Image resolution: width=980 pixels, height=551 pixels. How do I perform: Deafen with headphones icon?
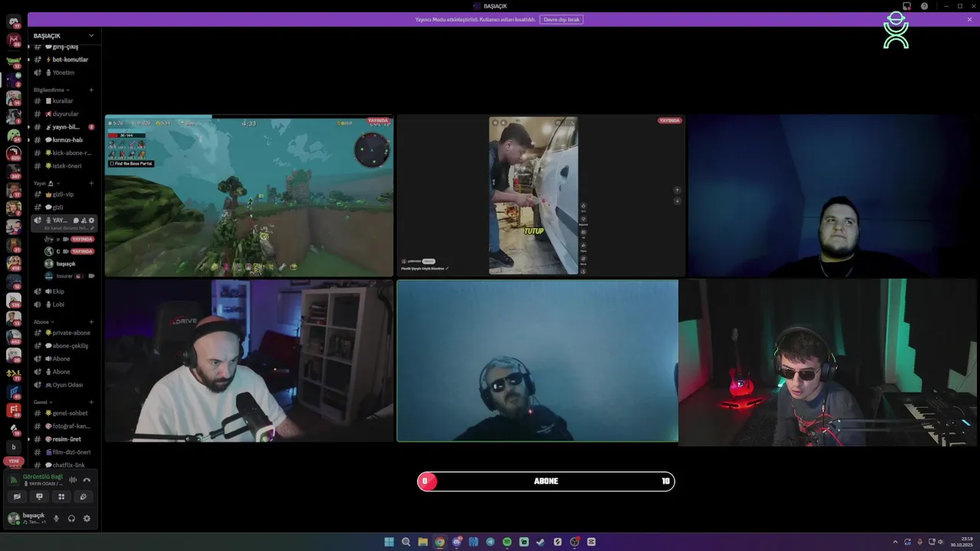tap(71, 518)
